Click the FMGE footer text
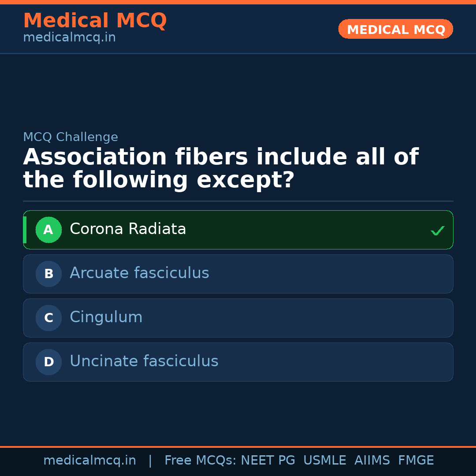The height and width of the screenshot is (476, 476). (416, 461)
